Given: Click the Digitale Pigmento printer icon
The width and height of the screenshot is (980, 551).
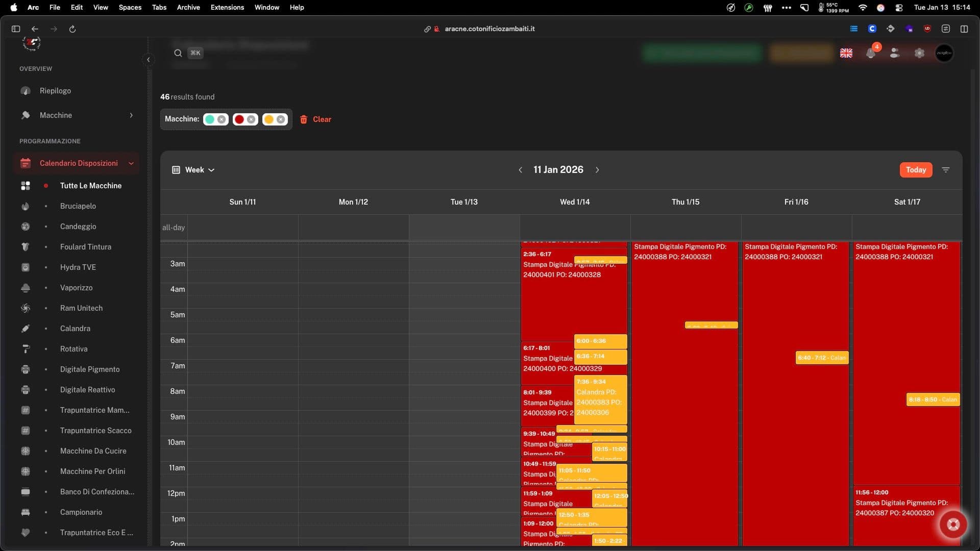Looking at the screenshot, I should (26, 369).
